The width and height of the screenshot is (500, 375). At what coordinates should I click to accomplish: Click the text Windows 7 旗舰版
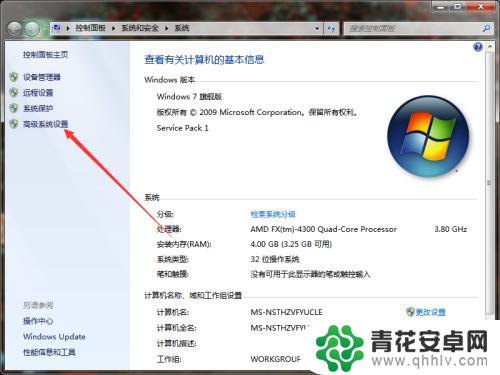(x=189, y=97)
